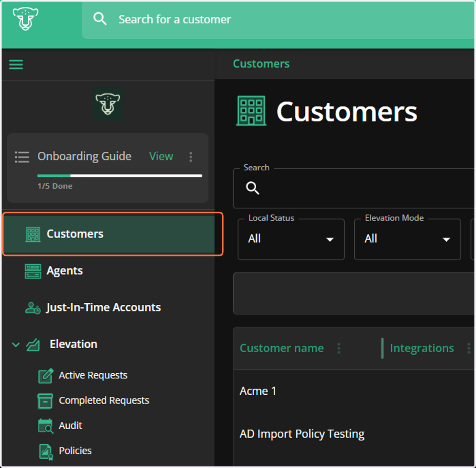476x468 pixels.
Task: Click the Audit calendar search icon
Action: 46,426
